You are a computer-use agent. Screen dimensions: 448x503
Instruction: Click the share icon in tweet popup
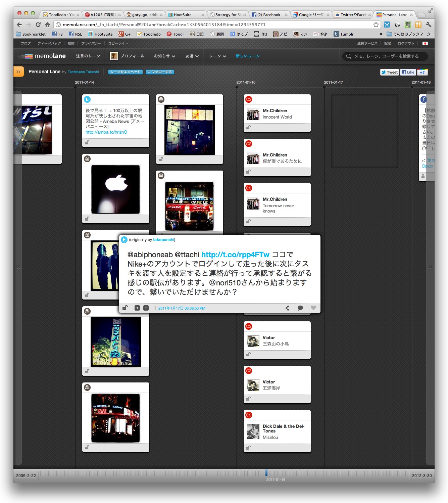(x=287, y=308)
